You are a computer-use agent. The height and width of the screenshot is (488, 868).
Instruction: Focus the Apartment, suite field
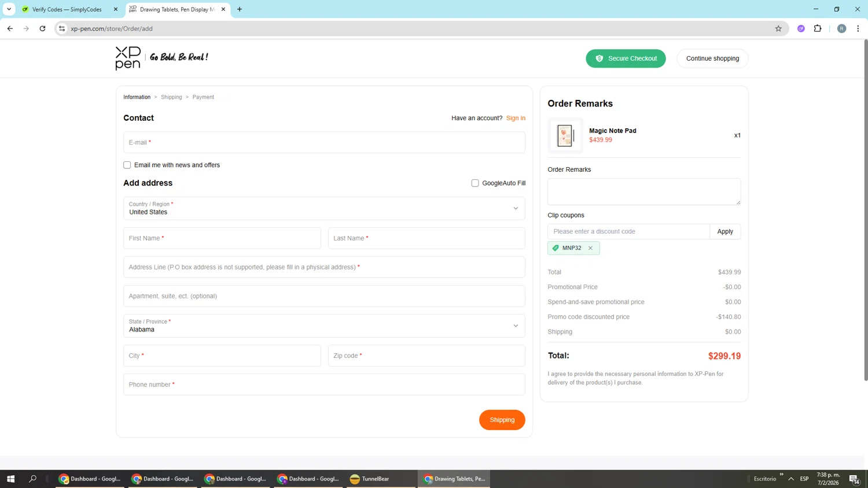tap(324, 296)
